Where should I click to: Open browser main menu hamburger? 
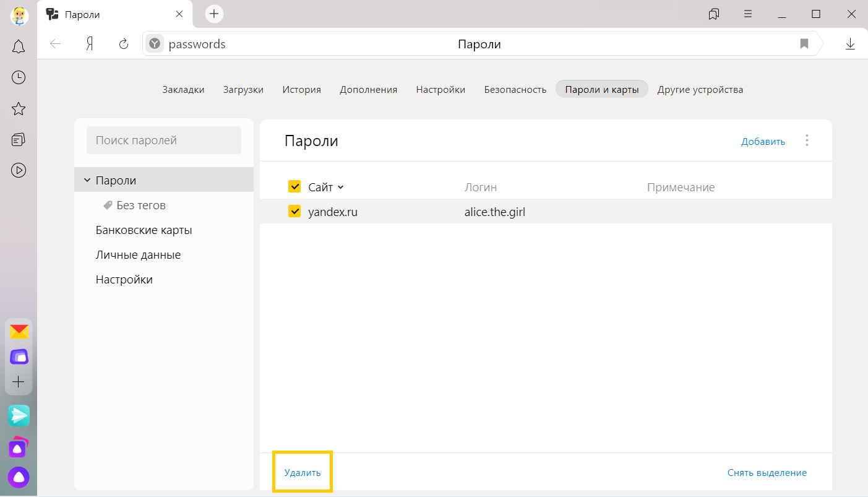pyautogui.click(x=748, y=14)
